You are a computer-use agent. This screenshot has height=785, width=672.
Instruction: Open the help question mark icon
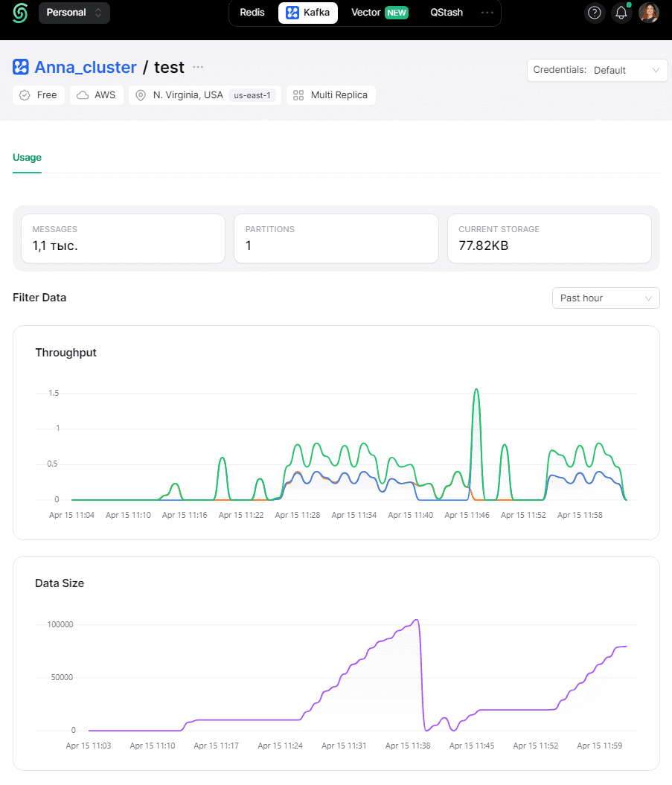pyautogui.click(x=595, y=13)
